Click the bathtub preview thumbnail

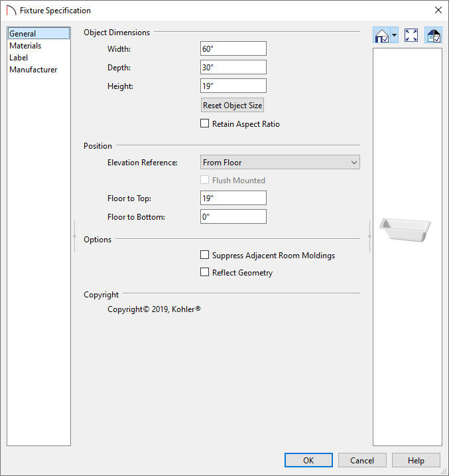click(405, 230)
